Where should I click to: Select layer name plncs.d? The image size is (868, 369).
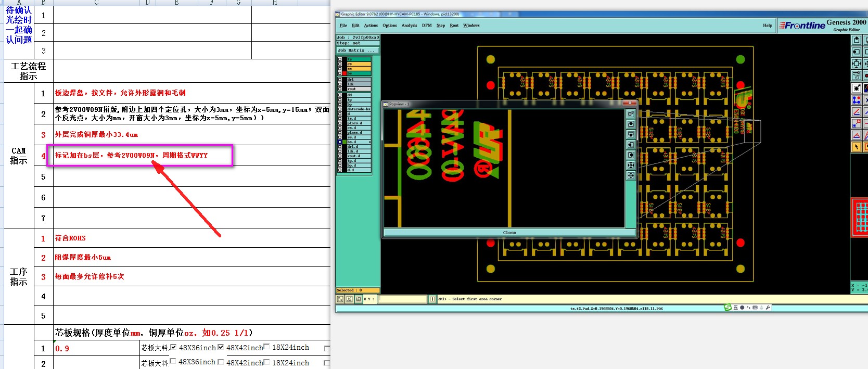click(x=359, y=123)
